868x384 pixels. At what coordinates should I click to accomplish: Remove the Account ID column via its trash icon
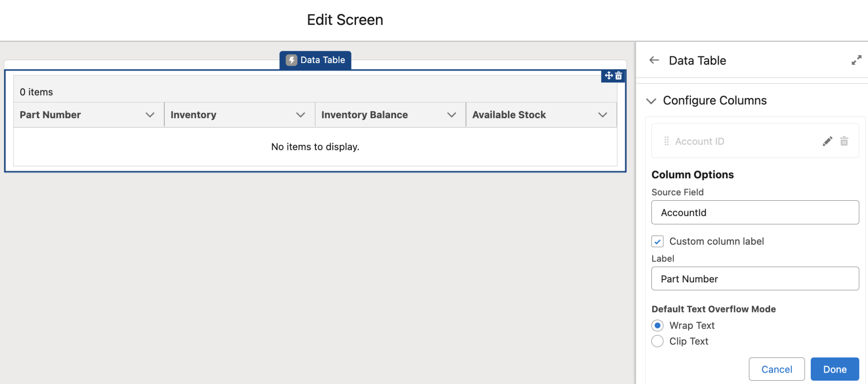coord(845,141)
